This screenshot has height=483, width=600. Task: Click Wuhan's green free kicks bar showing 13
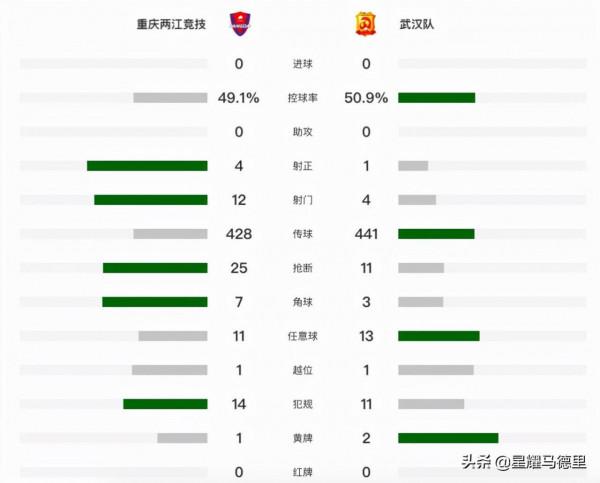click(x=438, y=336)
